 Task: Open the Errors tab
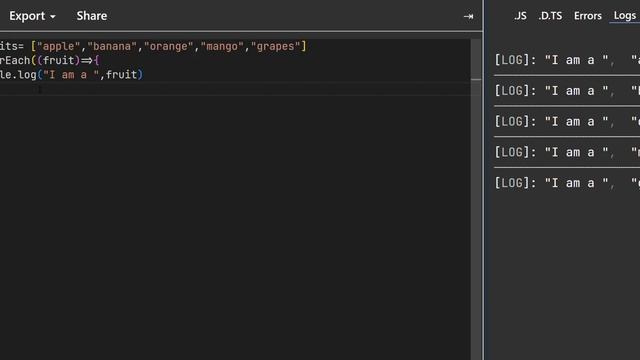[x=588, y=16]
